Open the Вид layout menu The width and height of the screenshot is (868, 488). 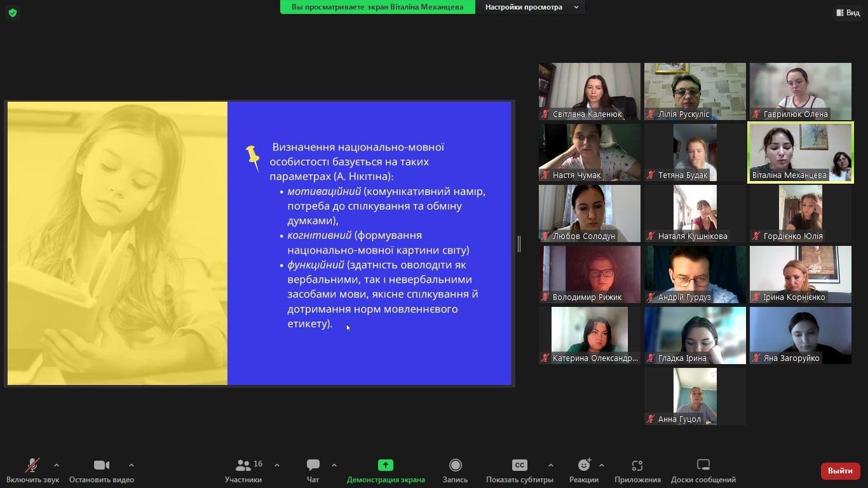848,13
